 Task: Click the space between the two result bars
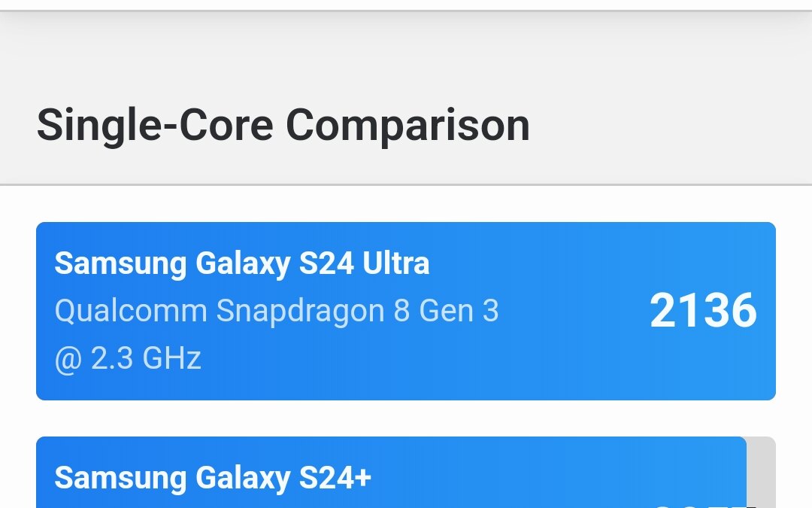click(406, 416)
